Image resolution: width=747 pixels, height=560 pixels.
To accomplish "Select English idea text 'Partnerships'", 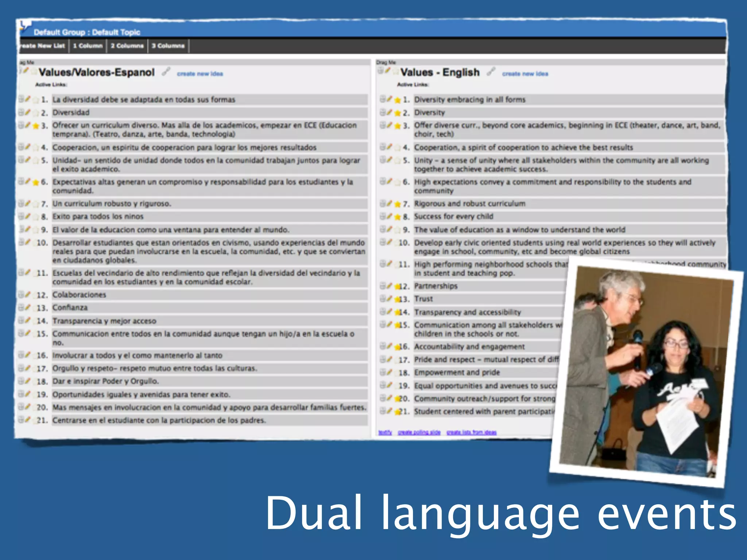I will click(436, 286).
